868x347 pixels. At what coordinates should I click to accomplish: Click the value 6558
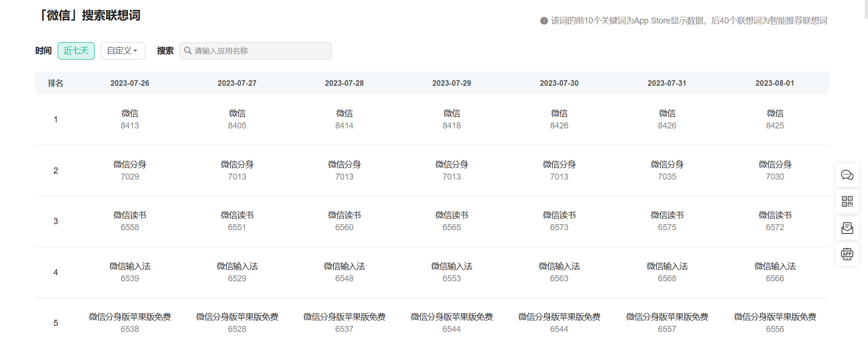(130, 227)
